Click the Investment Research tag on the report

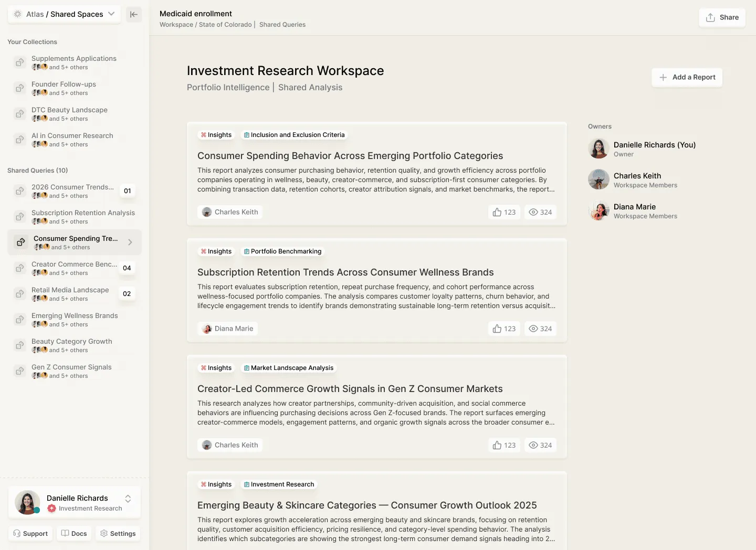pyautogui.click(x=279, y=484)
